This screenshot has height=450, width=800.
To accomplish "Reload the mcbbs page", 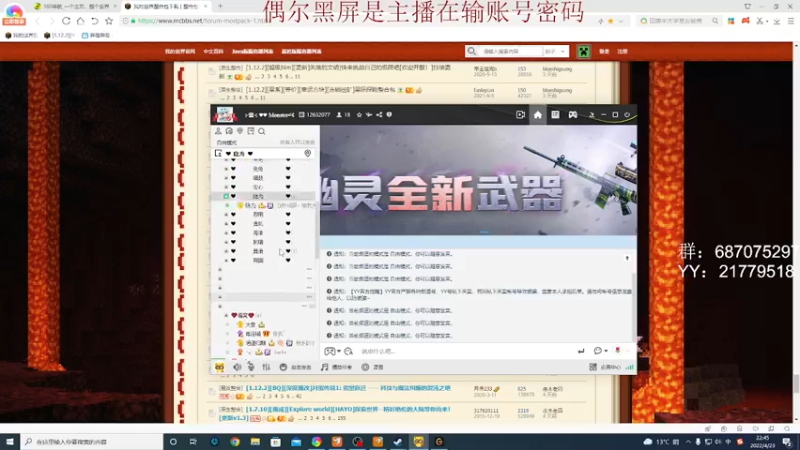I will 66,21.
